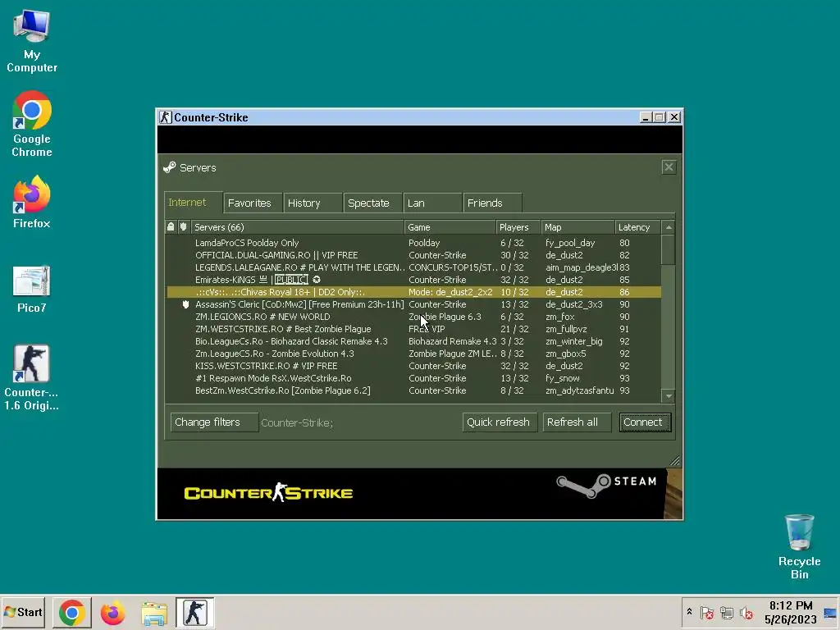Close the Servers dialog with X
840x630 pixels.
(669, 167)
